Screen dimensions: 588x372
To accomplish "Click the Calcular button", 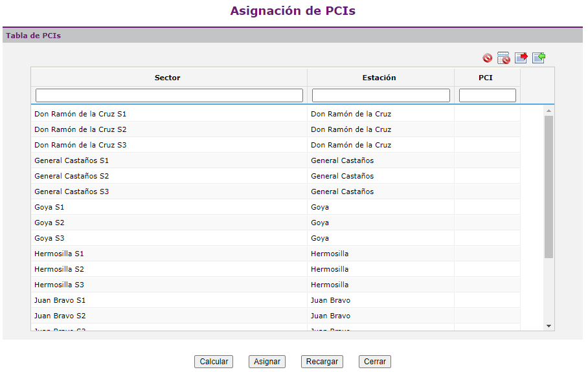I will click(x=214, y=362).
